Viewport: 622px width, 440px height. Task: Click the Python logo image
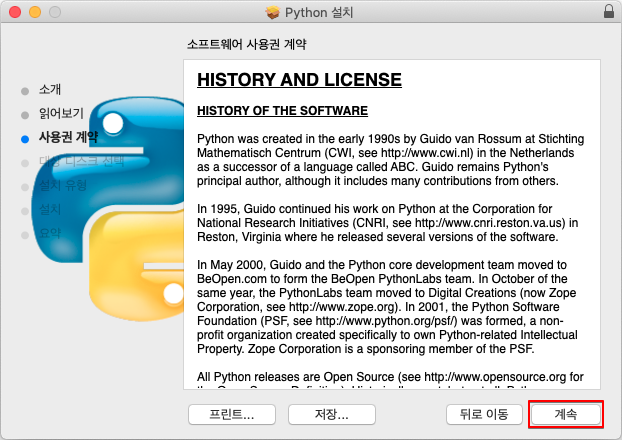(108, 209)
